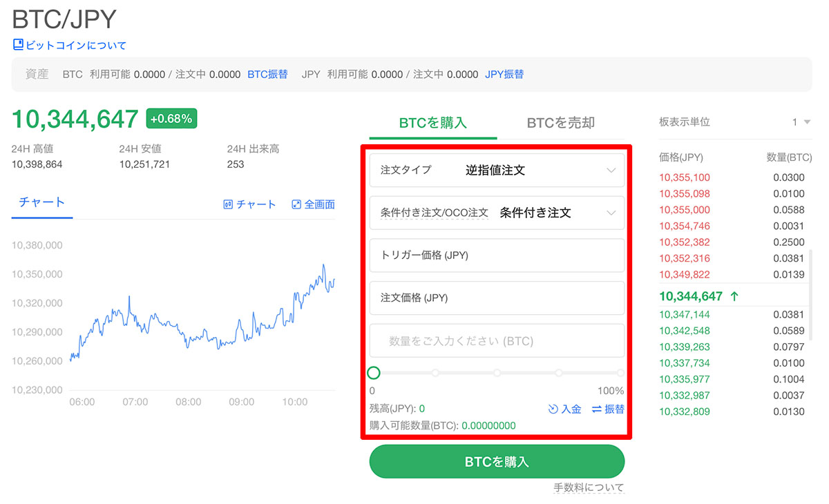Viewport: 829px width, 504px height.
Task: Open the book icon beside ビットコインについて
Action: [18, 45]
